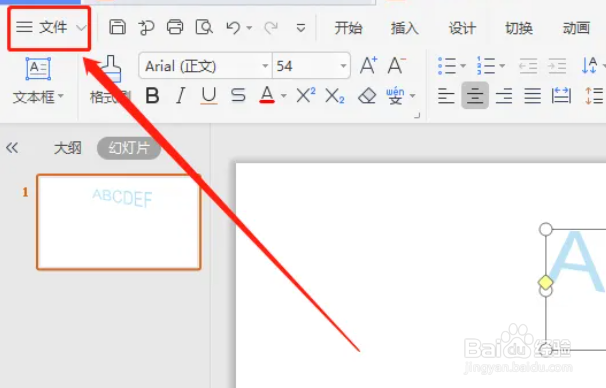606x388 pixels.
Task: Toggle Superscript formatting
Action: coord(306,95)
